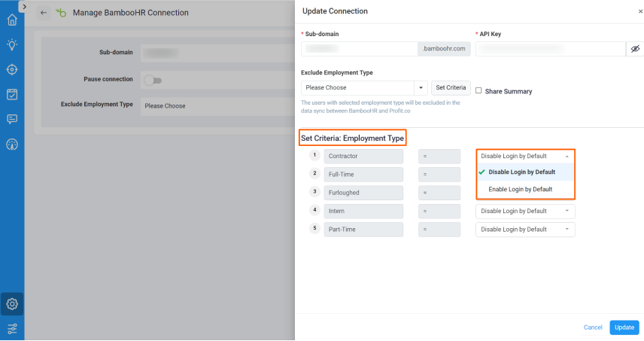This screenshot has height=341, width=644.
Task: Open the lightbulb ideas icon in sidebar
Action: [x=12, y=44]
